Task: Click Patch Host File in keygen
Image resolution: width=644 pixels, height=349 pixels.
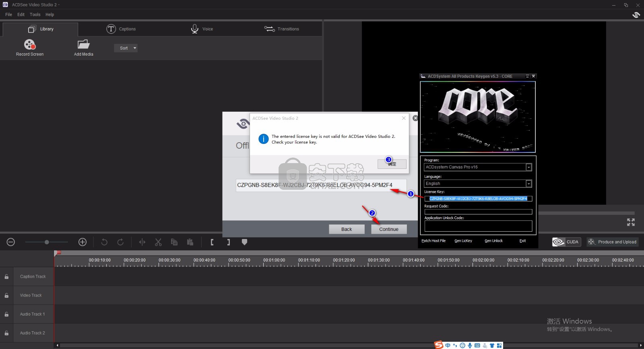Action: [433, 241]
